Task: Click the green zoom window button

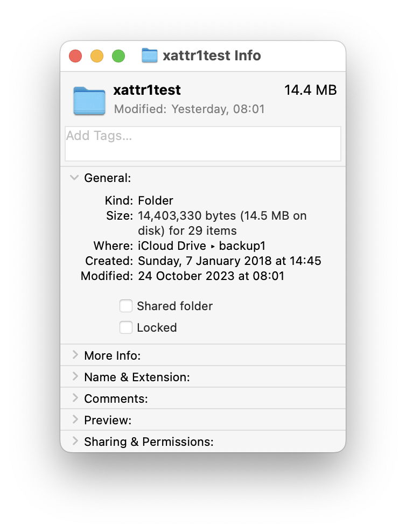Action: (118, 56)
